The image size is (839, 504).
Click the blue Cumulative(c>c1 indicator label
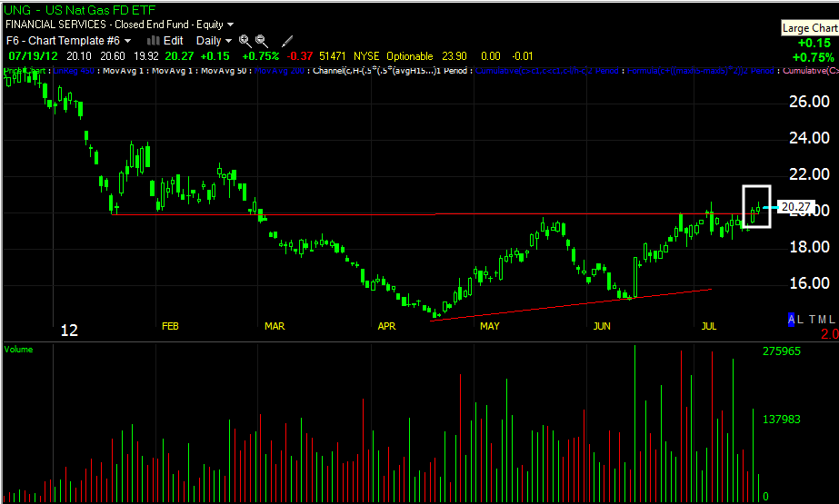[546, 71]
